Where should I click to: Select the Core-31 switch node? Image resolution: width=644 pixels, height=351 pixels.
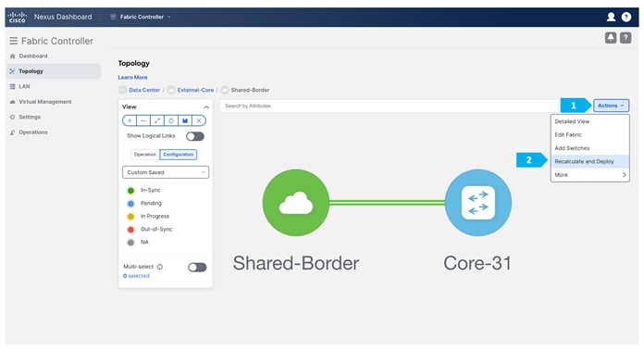click(x=478, y=203)
